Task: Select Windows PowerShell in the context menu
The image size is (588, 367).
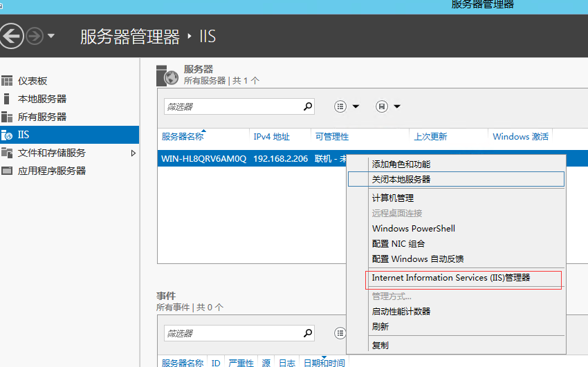Action: click(x=413, y=229)
